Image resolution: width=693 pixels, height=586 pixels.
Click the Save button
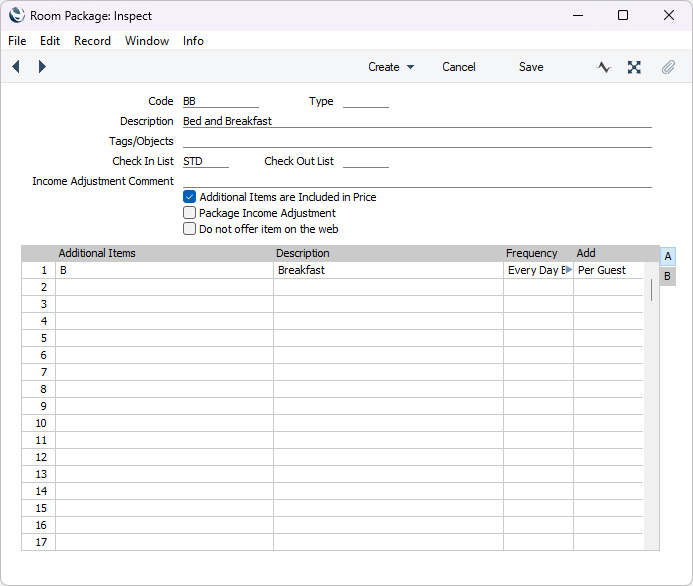(x=531, y=67)
